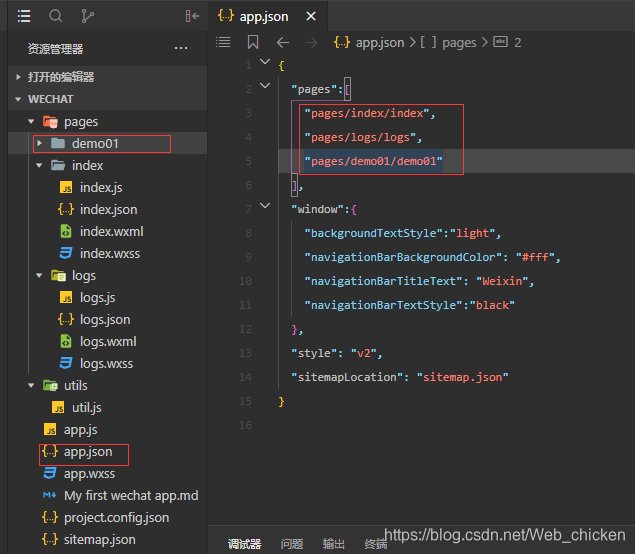Expand the demo01 folder
The height and width of the screenshot is (554, 635).
39,143
